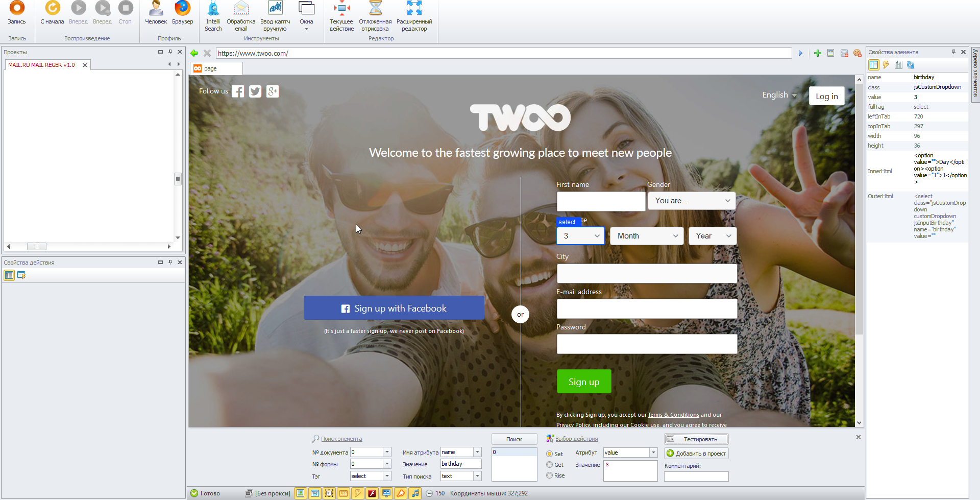980x500 pixels.
Task: Click the browser address bar
Action: click(503, 53)
